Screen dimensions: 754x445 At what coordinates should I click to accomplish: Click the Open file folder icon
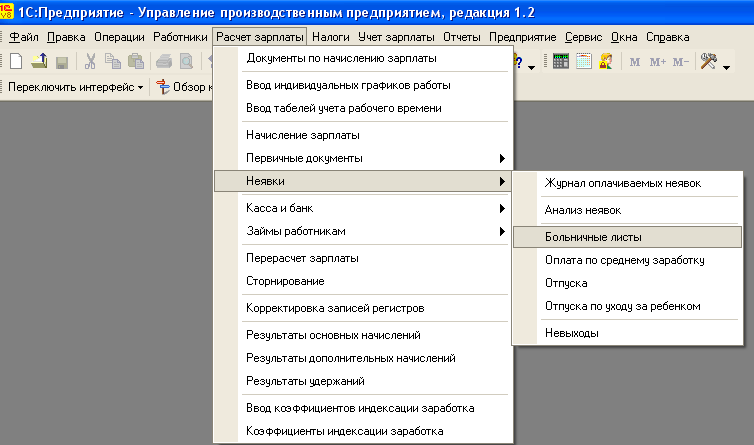(39, 61)
